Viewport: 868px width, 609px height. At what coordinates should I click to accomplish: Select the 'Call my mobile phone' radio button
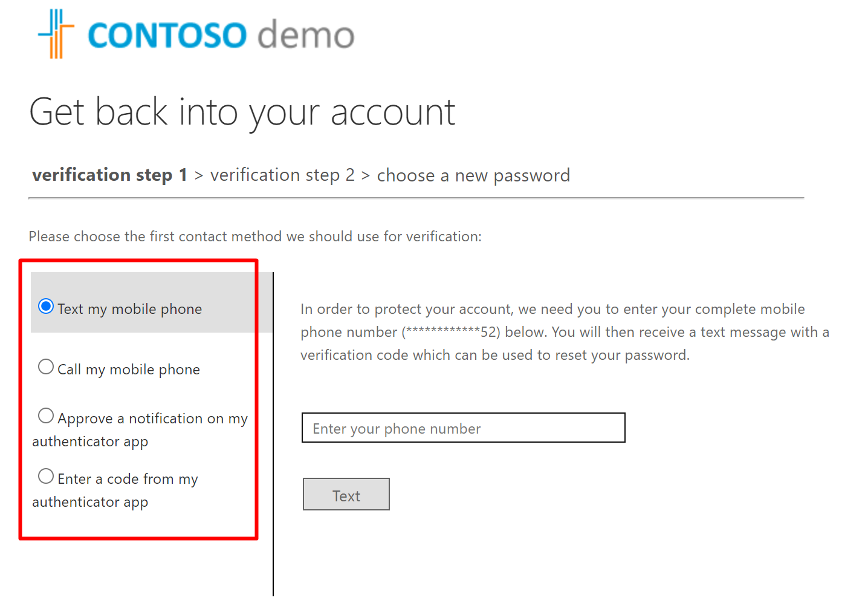(x=46, y=367)
